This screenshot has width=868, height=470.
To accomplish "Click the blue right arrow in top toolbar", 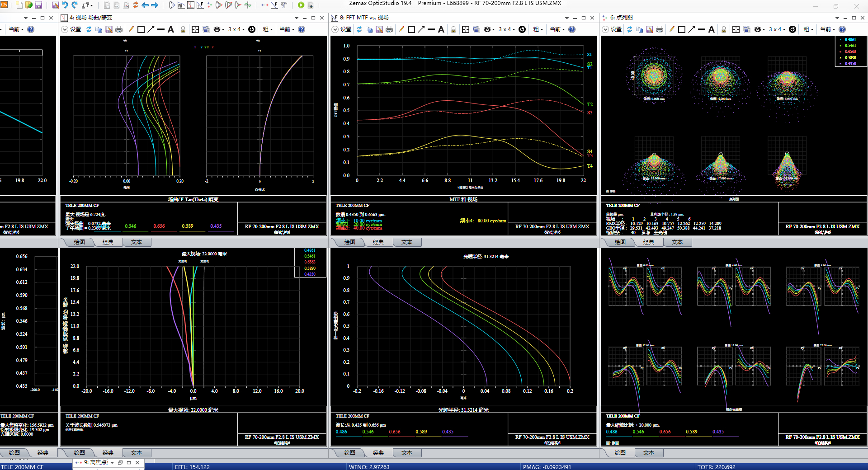I will tap(155, 5).
